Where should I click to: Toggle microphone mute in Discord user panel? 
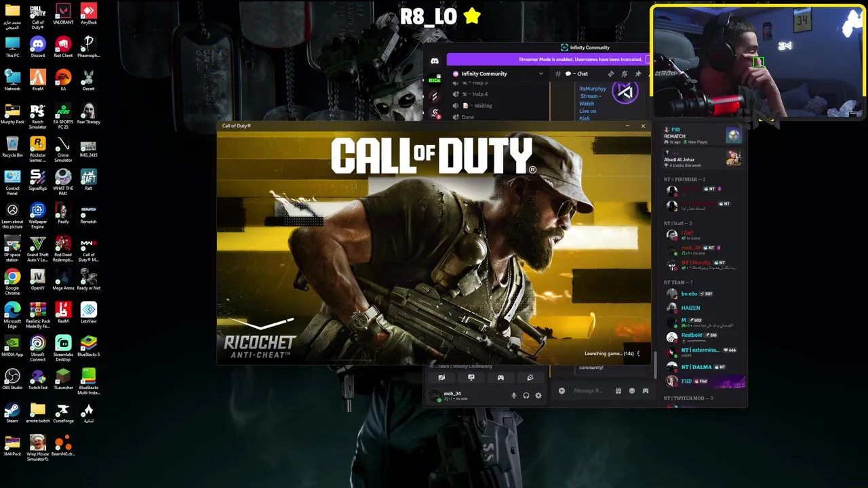click(x=513, y=395)
